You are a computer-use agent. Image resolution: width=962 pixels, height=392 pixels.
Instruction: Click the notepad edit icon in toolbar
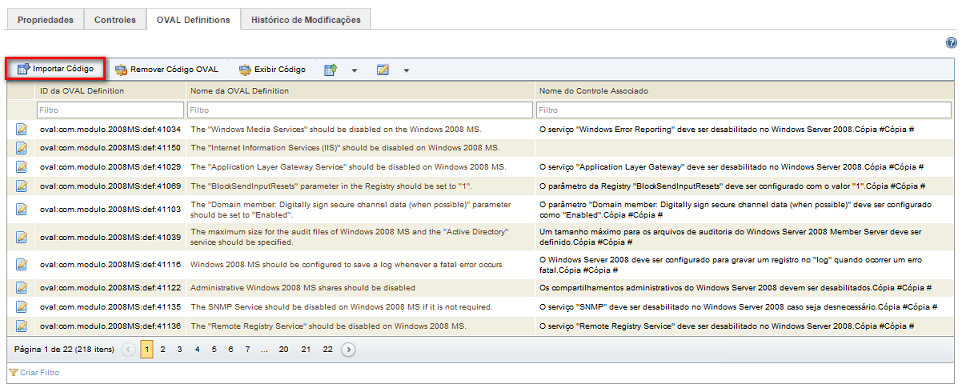(x=383, y=69)
